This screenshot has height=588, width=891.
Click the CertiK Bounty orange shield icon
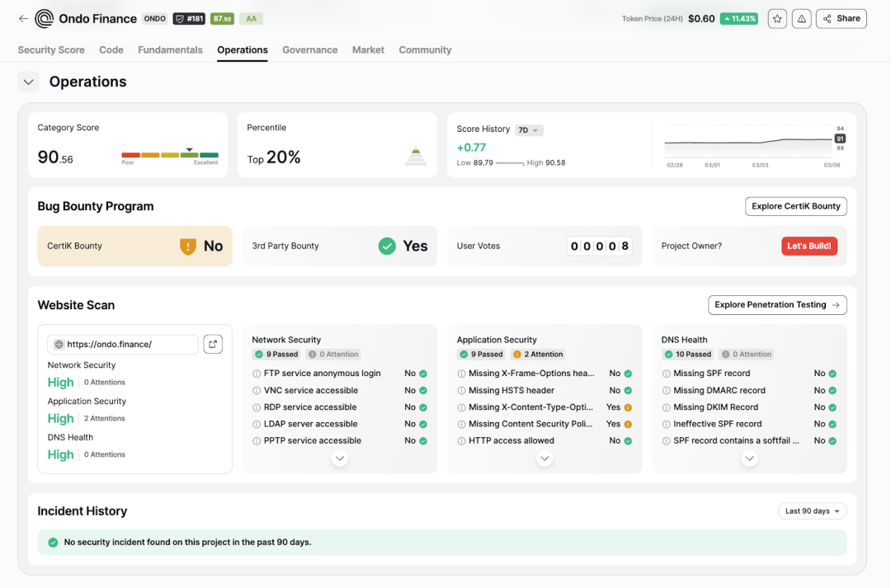(x=188, y=246)
